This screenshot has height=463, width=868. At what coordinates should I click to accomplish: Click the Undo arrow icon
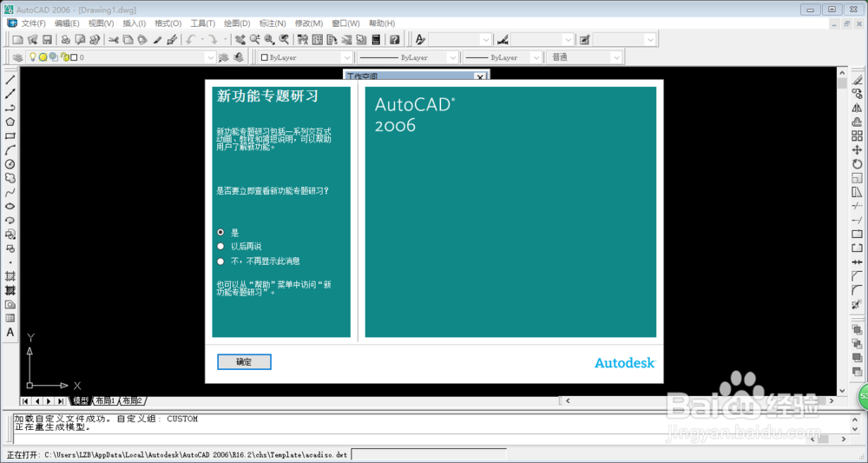click(x=191, y=39)
